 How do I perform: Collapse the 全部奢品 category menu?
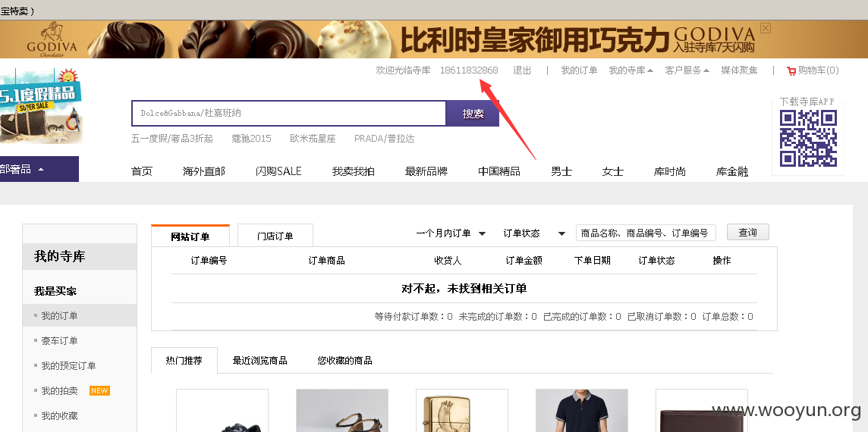[x=39, y=169]
